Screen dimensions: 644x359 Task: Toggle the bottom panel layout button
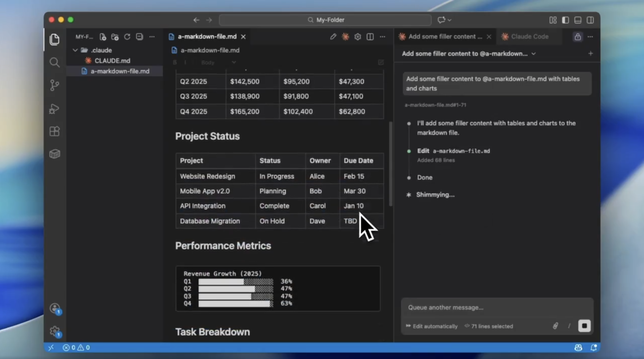click(578, 20)
